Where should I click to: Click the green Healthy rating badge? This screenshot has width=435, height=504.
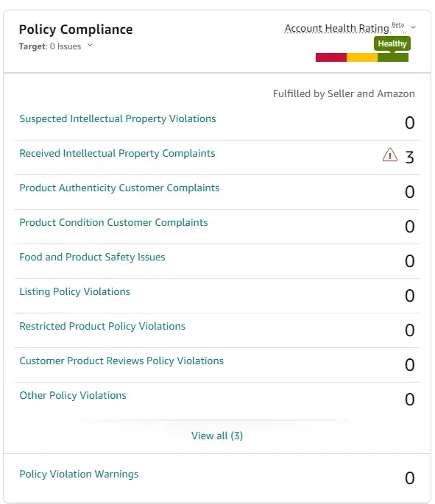tap(392, 43)
